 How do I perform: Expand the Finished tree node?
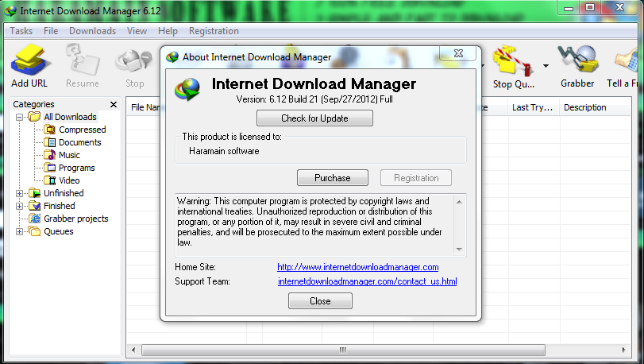(x=19, y=206)
